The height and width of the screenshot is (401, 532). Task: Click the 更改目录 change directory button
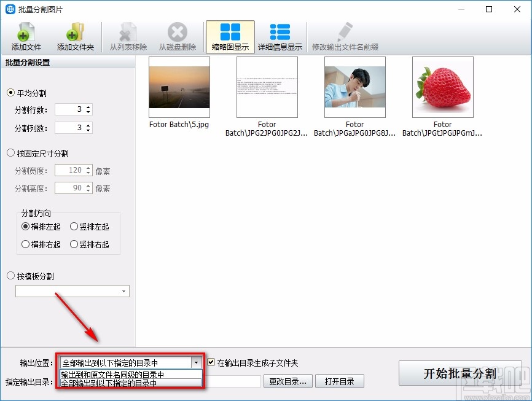288,381
